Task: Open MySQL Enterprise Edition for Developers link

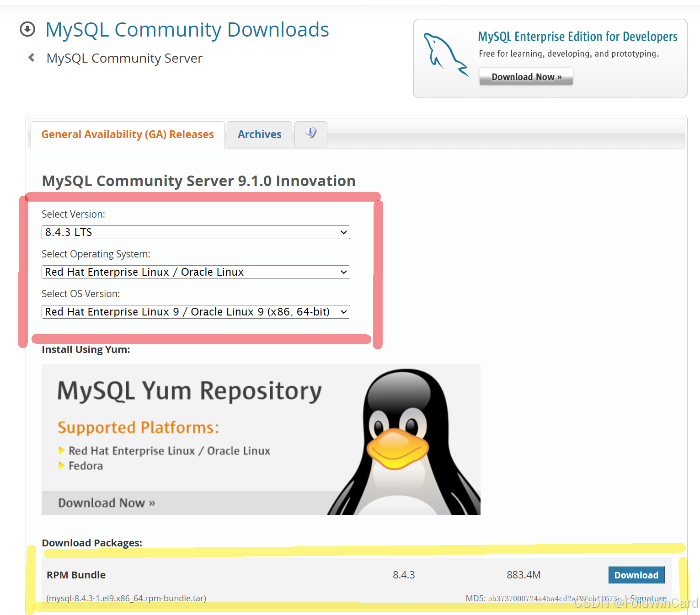Action: 577,37
